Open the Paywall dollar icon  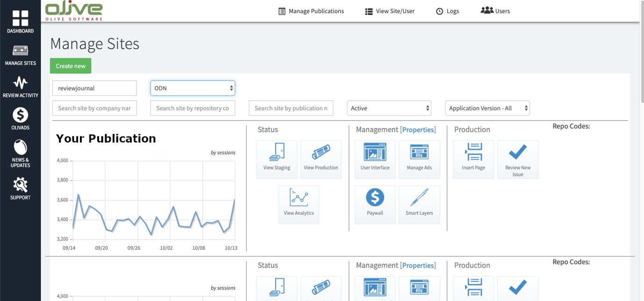point(375,204)
